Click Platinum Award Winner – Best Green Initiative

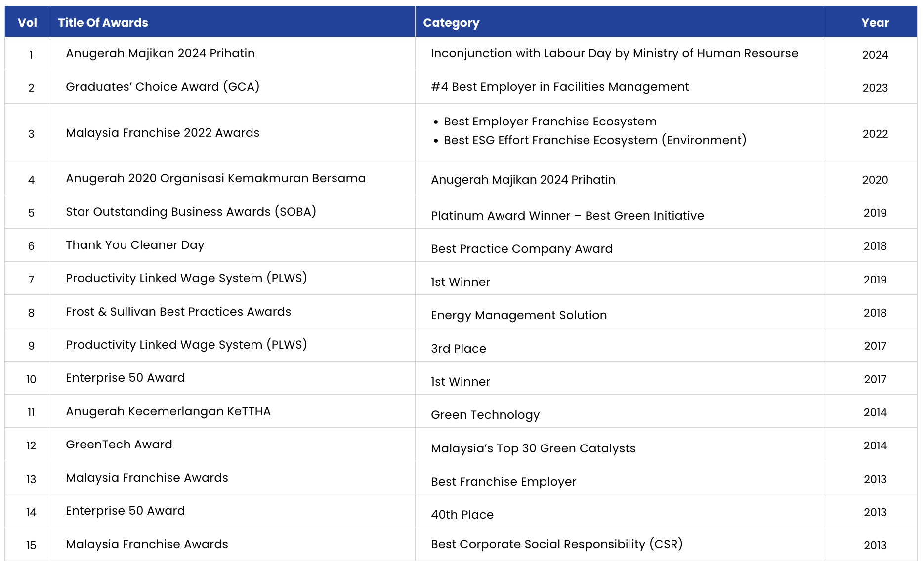[x=567, y=216]
